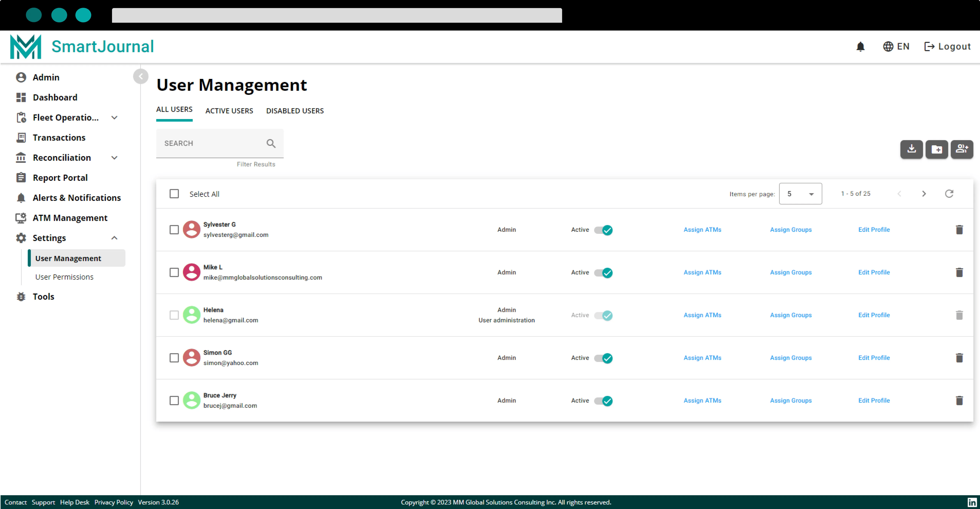980x509 pixels.
Task: Open the EN language globe selector
Action: pos(896,46)
